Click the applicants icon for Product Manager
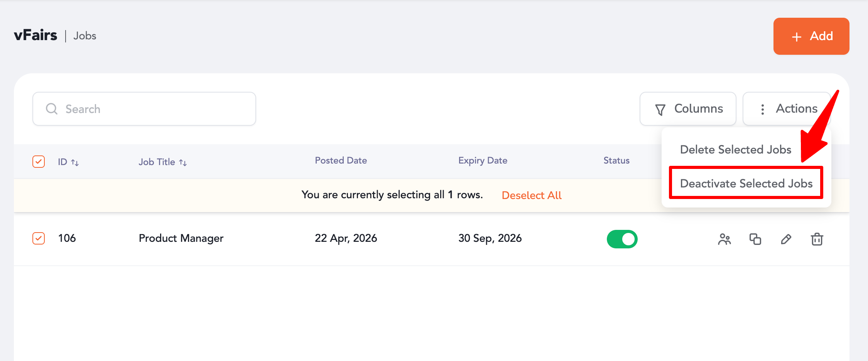The width and height of the screenshot is (868, 361). (724, 240)
